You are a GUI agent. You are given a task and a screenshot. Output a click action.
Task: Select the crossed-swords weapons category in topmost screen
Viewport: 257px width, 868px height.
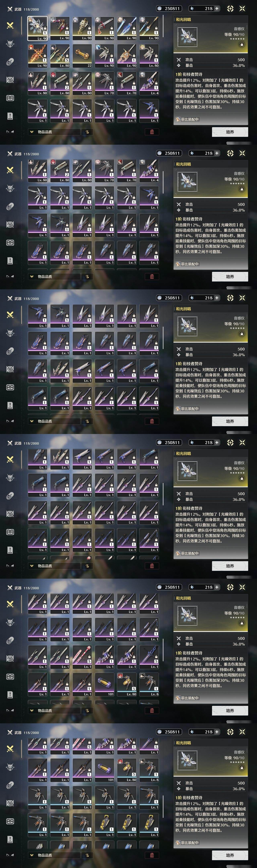[x=10, y=25]
